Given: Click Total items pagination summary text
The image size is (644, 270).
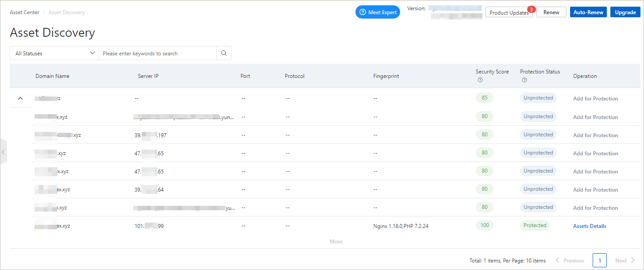Looking at the screenshot, I should pyautogui.click(x=507, y=260).
